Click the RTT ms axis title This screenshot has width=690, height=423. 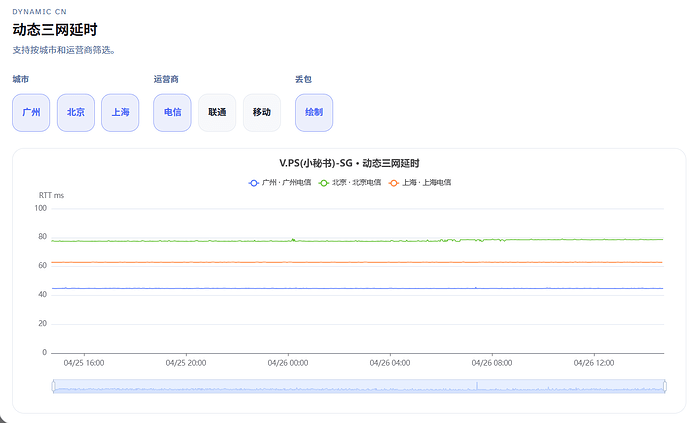[x=51, y=195]
